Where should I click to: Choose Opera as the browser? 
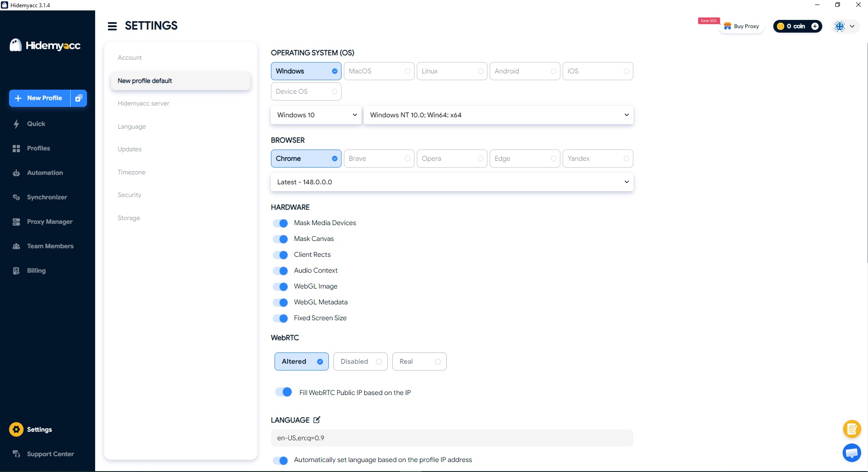[x=452, y=159]
